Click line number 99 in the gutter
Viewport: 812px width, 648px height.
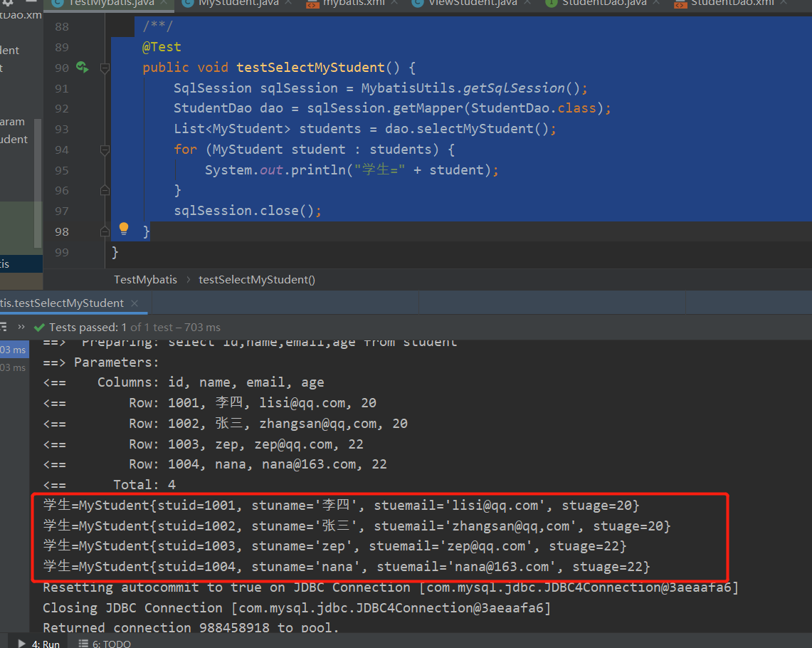point(62,252)
